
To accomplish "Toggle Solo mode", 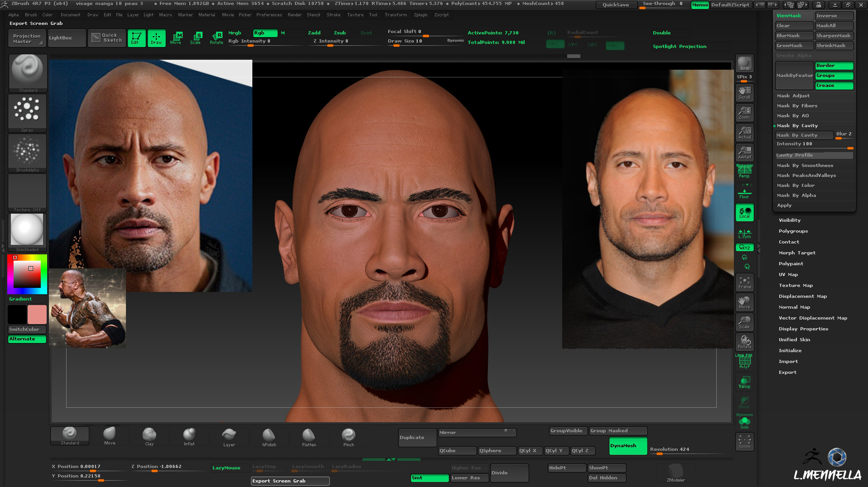I will pyautogui.click(x=744, y=422).
